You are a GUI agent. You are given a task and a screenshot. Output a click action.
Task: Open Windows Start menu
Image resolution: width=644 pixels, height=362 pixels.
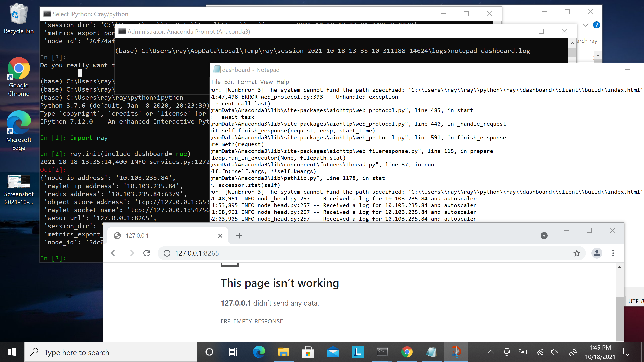tap(12, 352)
